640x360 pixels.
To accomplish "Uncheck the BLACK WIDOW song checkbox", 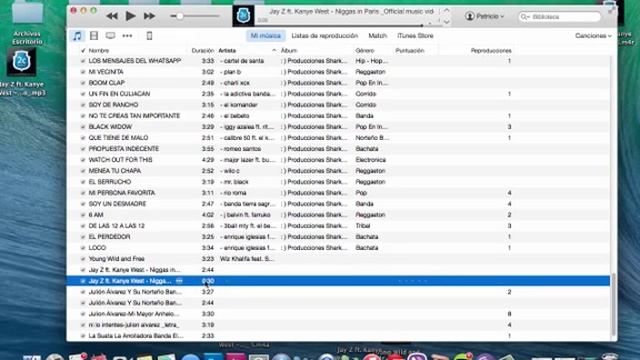I will click(x=83, y=127).
